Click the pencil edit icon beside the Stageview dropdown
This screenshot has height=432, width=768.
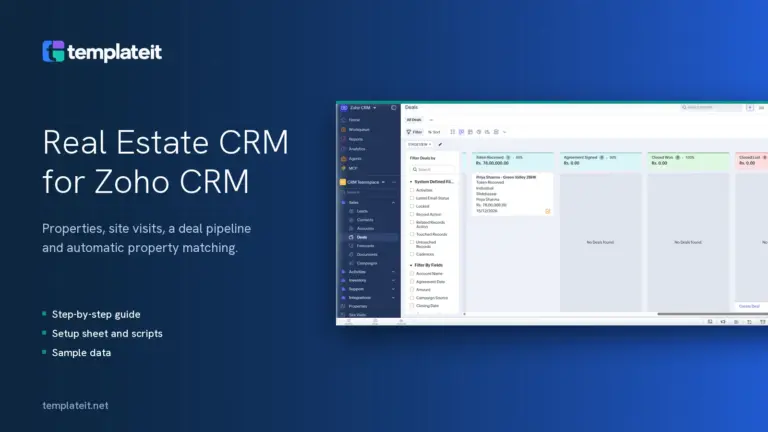tap(440, 144)
